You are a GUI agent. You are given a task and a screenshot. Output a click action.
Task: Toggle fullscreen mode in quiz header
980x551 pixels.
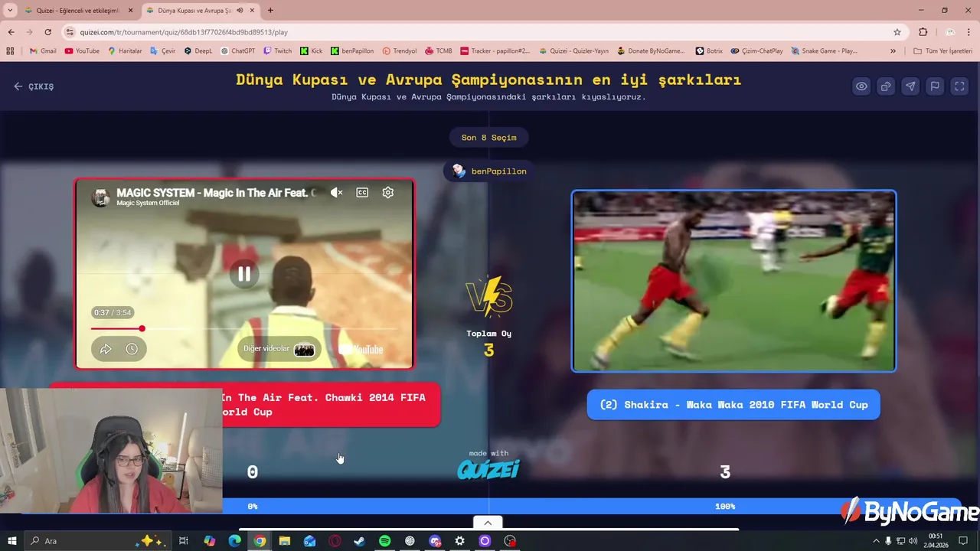point(959,86)
